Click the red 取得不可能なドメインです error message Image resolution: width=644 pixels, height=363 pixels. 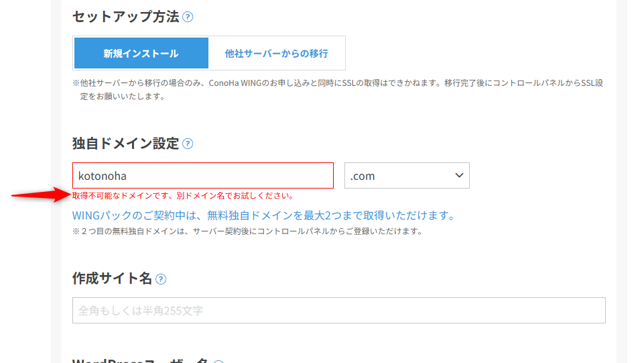pyautogui.click(x=184, y=196)
